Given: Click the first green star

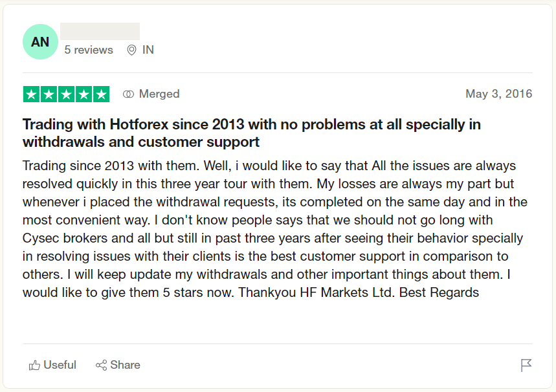Looking at the screenshot, I should coord(32,94).
